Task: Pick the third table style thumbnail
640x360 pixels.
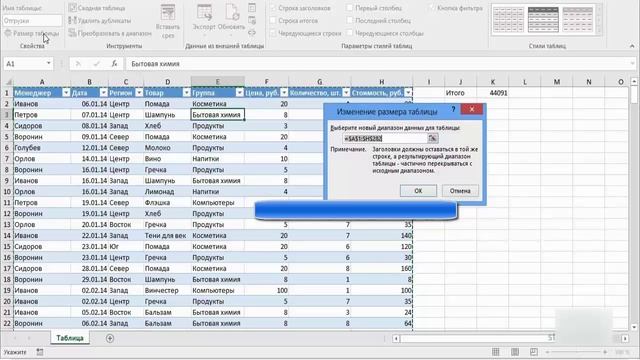Action: tap(578, 20)
